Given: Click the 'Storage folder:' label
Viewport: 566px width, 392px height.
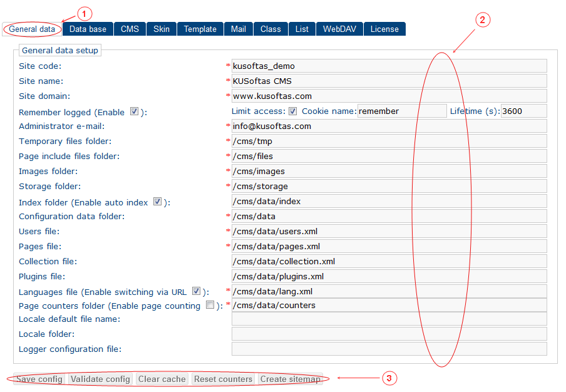Looking at the screenshot, I should coord(50,187).
